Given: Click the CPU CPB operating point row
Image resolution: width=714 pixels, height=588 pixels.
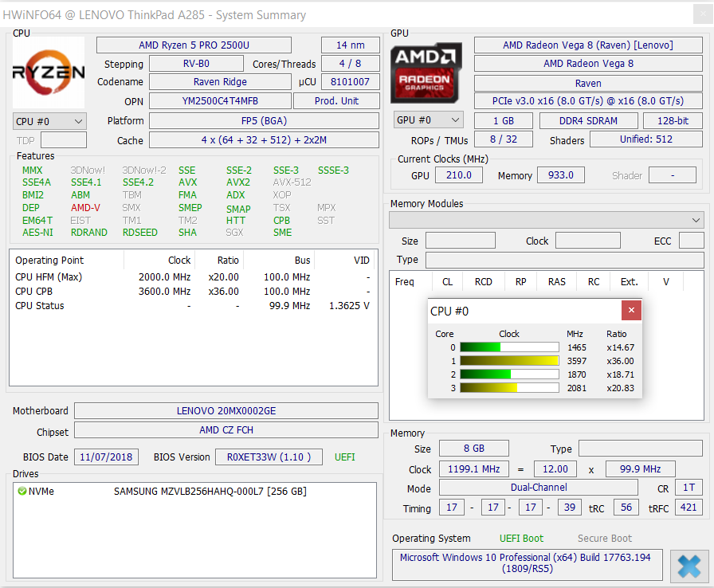Looking at the screenshot, I should 193,292.
